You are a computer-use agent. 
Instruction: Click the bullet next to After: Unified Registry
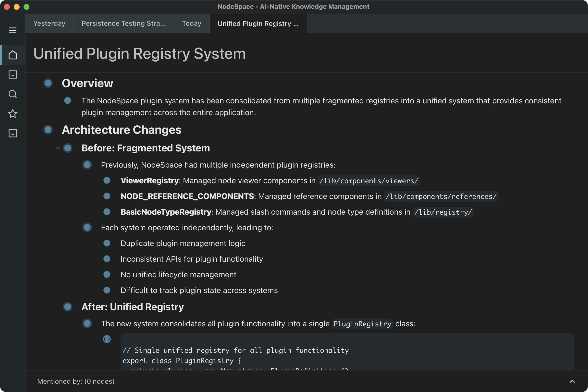pos(68,307)
